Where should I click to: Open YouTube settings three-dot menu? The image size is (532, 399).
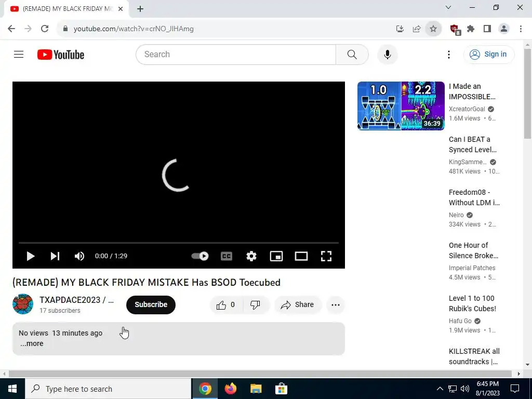[x=448, y=54]
